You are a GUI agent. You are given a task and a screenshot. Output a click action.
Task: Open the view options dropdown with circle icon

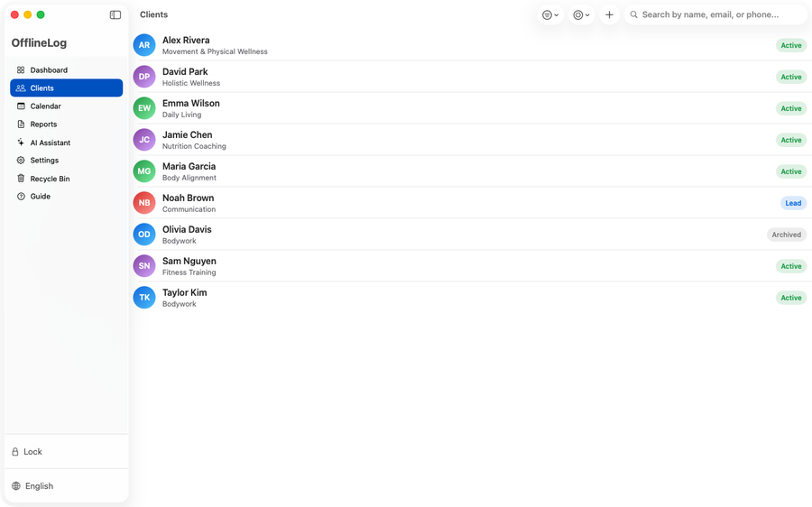[581, 15]
